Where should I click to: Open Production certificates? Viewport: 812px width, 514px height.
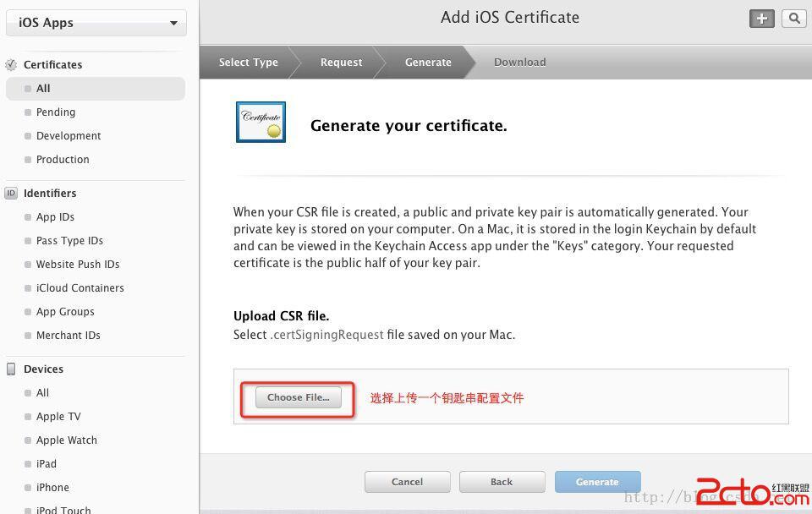tap(63, 160)
